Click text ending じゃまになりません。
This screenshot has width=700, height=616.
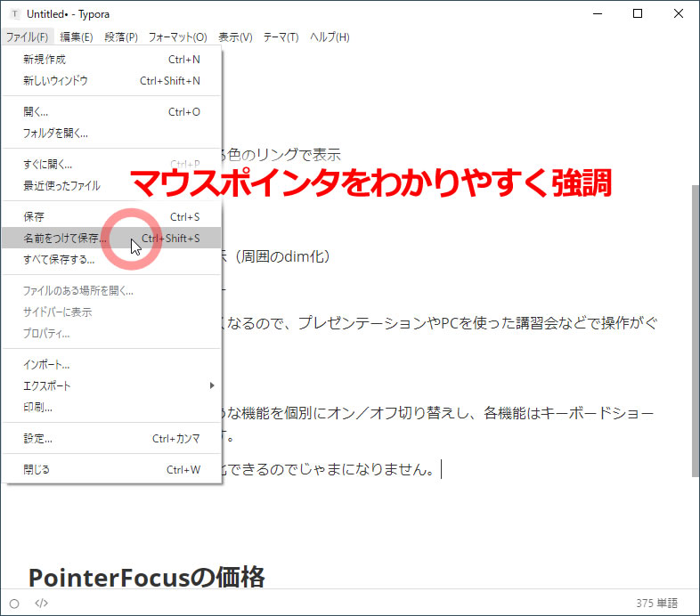pyautogui.click(x=328, y=469)
